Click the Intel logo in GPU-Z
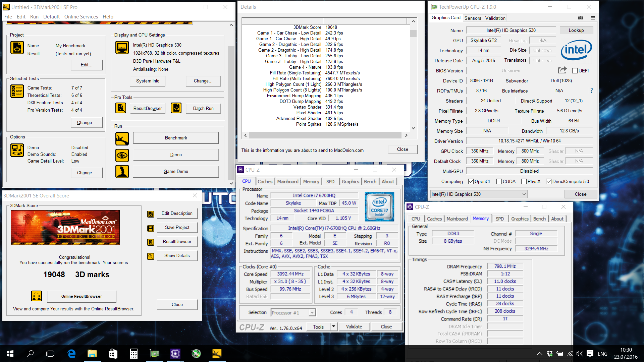Screen dimensions: 644x362 pyautogui.click(x=576, y=50)
